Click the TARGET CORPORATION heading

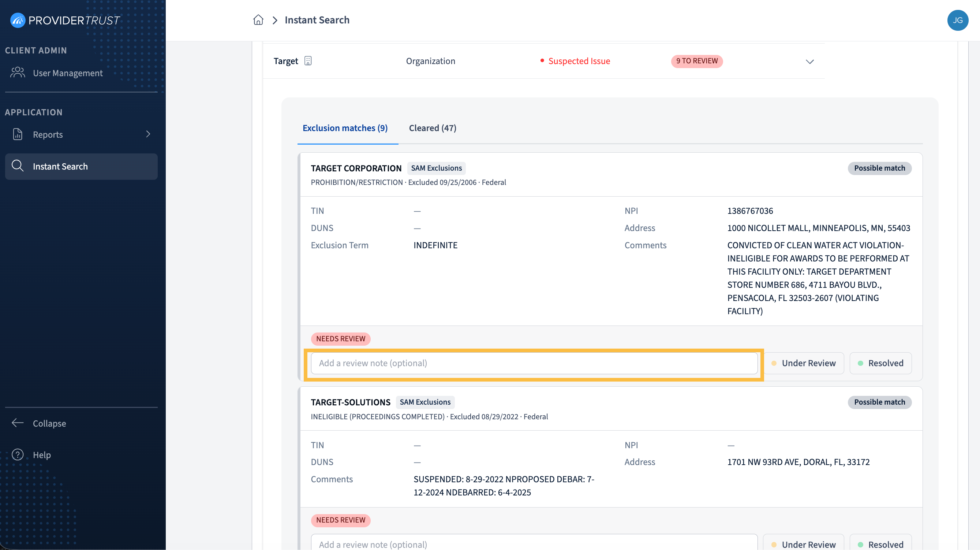point(356,168)
